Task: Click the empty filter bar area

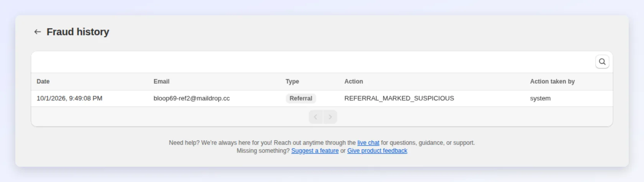Action: (x=312, y=62)
